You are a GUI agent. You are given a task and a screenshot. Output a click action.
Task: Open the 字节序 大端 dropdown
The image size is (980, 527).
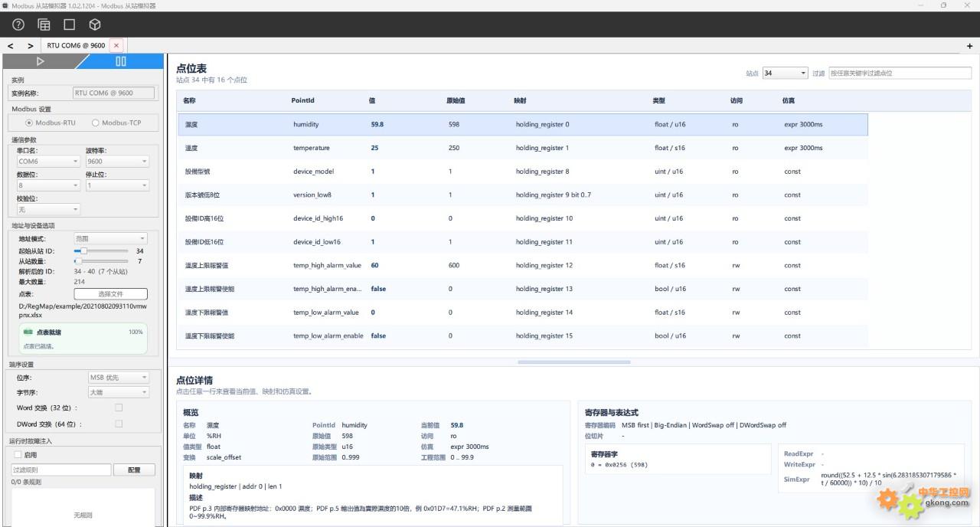pyautogui.click(x=118, y=392)
